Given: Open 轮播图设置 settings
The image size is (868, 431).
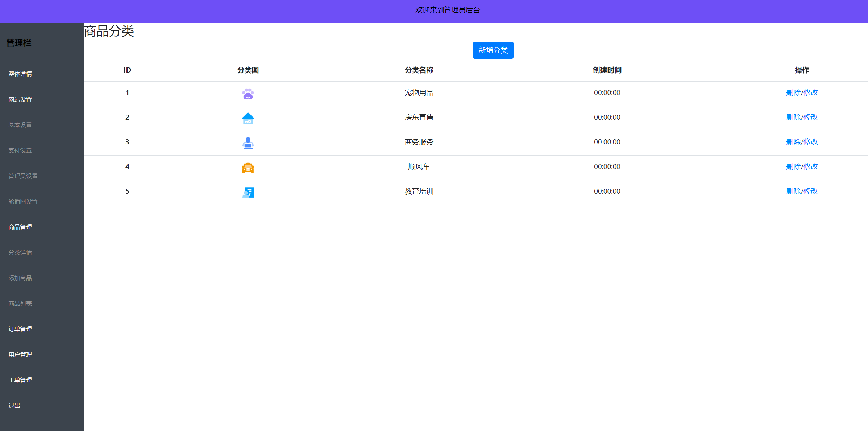Looking at the screenshot, I should tap(22, 201).
